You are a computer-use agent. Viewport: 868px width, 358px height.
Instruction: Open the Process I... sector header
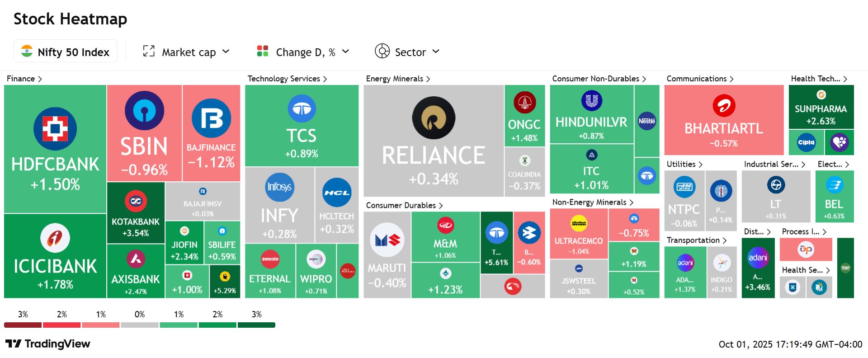click(804, 231)
